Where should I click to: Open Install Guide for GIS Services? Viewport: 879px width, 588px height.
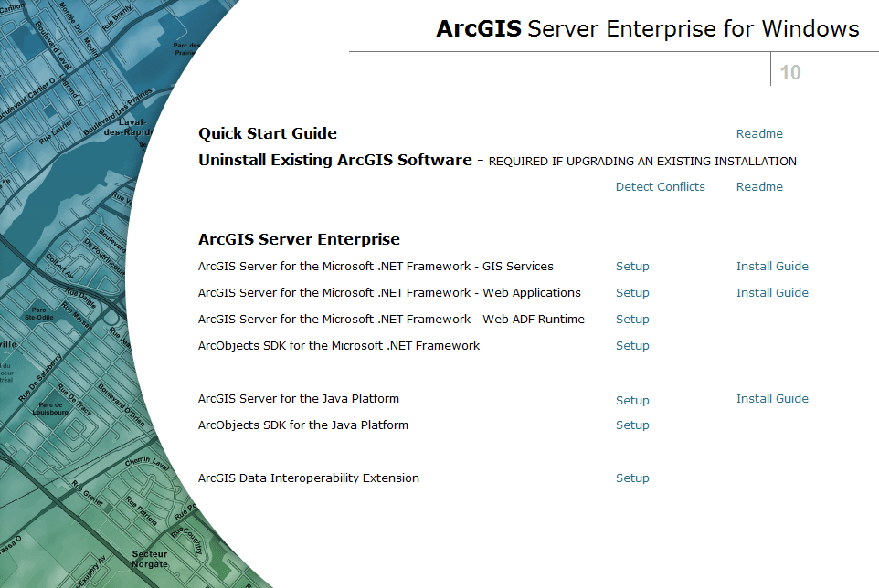(x=772, y=267)
